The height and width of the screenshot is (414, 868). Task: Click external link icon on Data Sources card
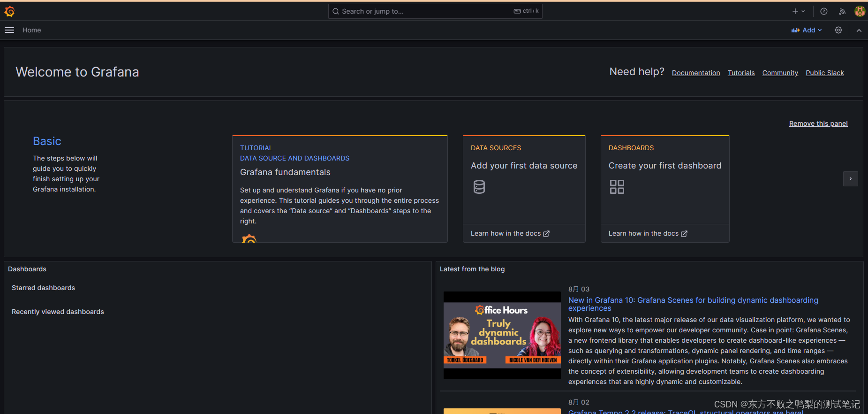(x=546, y=234)
